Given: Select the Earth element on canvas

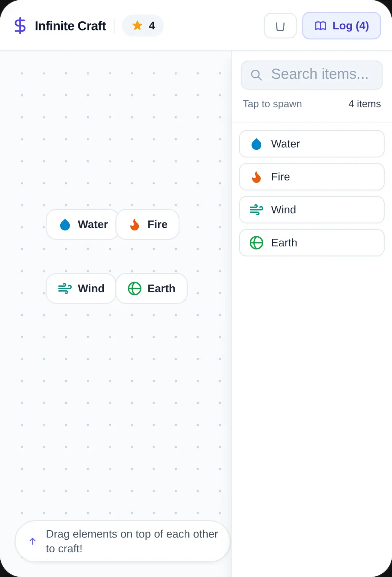Looking at the screenshot, I should [x=151, y=288].
